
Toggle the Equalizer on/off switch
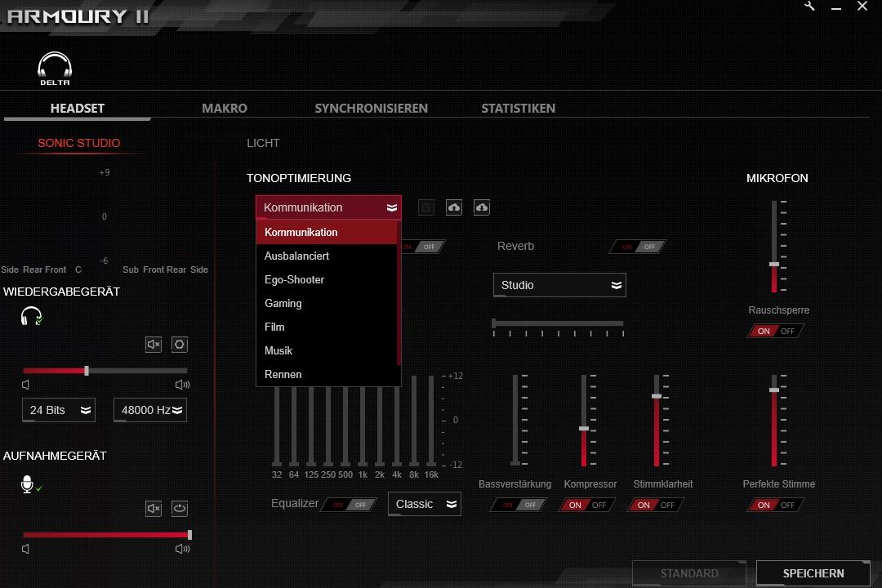pos(350,505)
